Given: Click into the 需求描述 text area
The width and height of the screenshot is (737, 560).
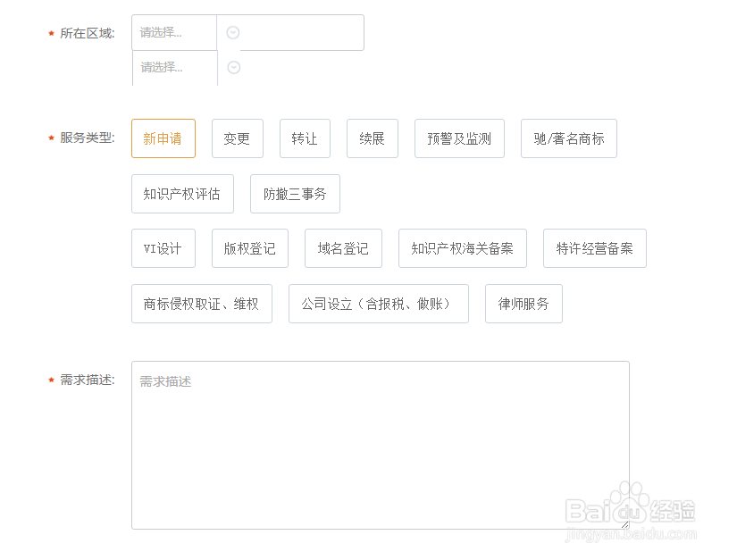Looking at the screenshot, I should (x=381, y=446).
